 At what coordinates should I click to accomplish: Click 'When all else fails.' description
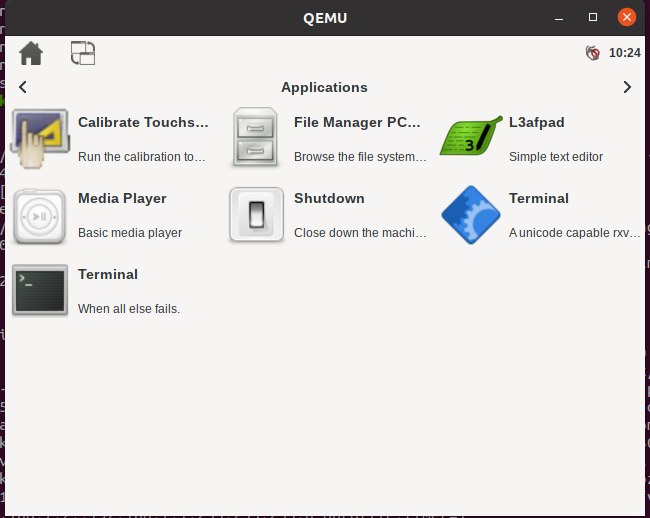(x=129, y=309)
